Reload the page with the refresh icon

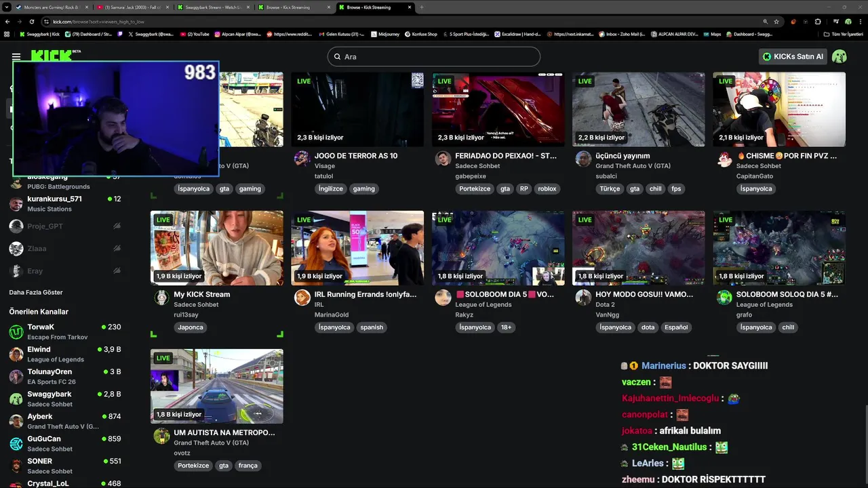click(31, 21)
